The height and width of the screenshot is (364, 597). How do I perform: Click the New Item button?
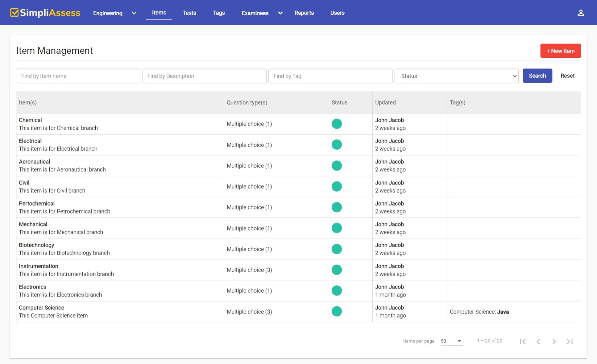(x=561, y=51)
